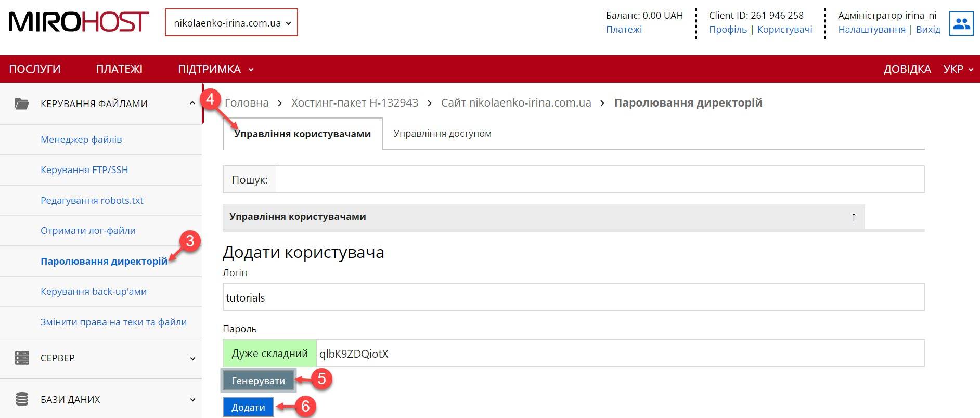Screen dimensions: 980x418
Task: Go to Головна breadcrumb
Action: click(x=247, y=103)
